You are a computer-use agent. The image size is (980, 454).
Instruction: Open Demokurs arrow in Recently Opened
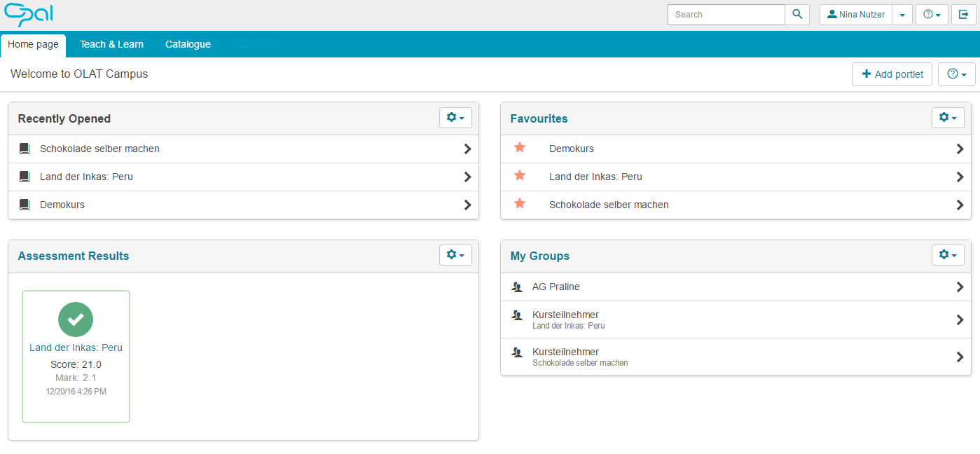coord(467,205)
